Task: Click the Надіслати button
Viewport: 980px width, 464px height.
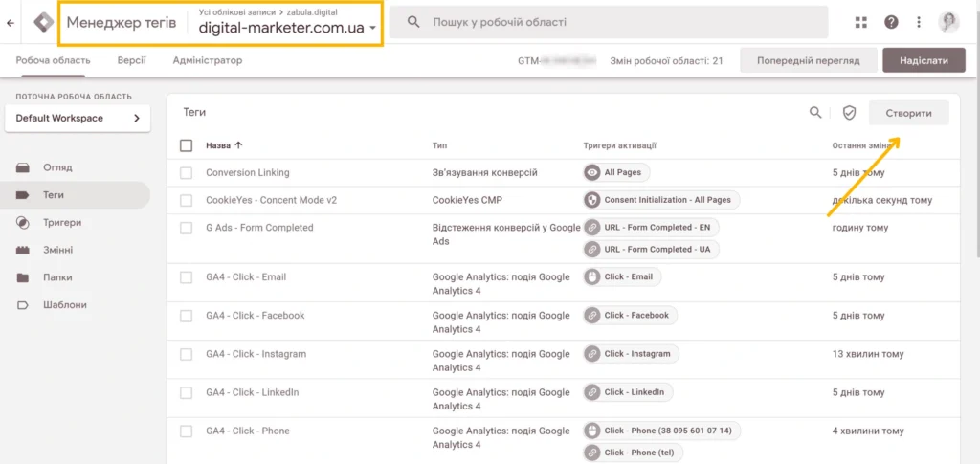Action: 924,60
